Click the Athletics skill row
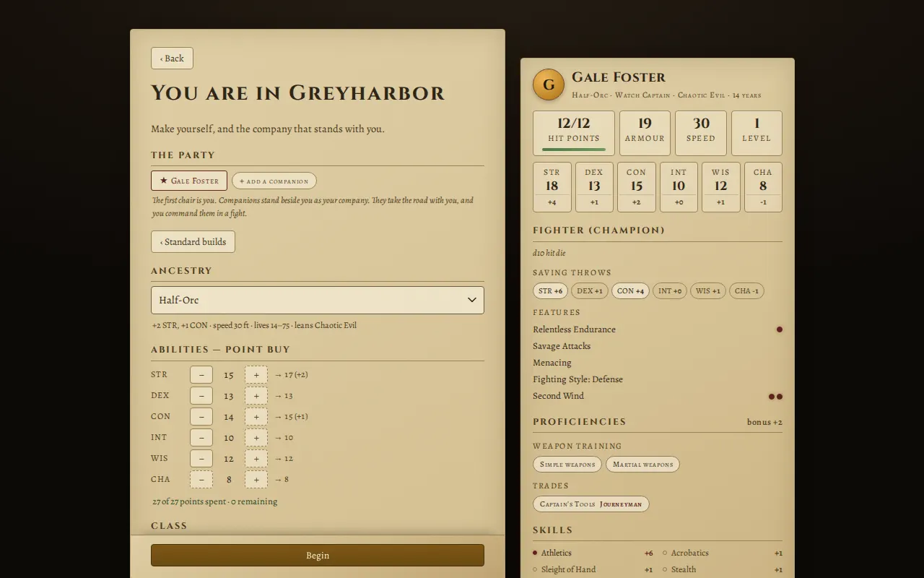Screen dimensions: 924x578 (x=593, y=553)
